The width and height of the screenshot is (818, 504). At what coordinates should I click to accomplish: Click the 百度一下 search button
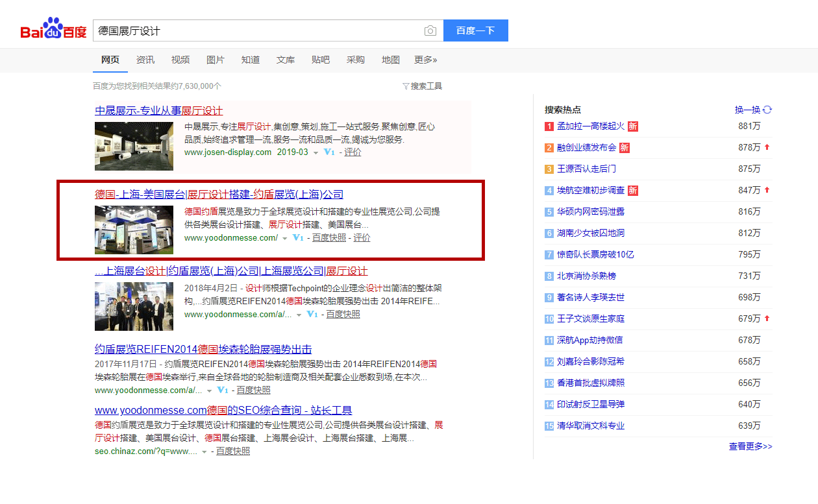(x=476, y=30)
